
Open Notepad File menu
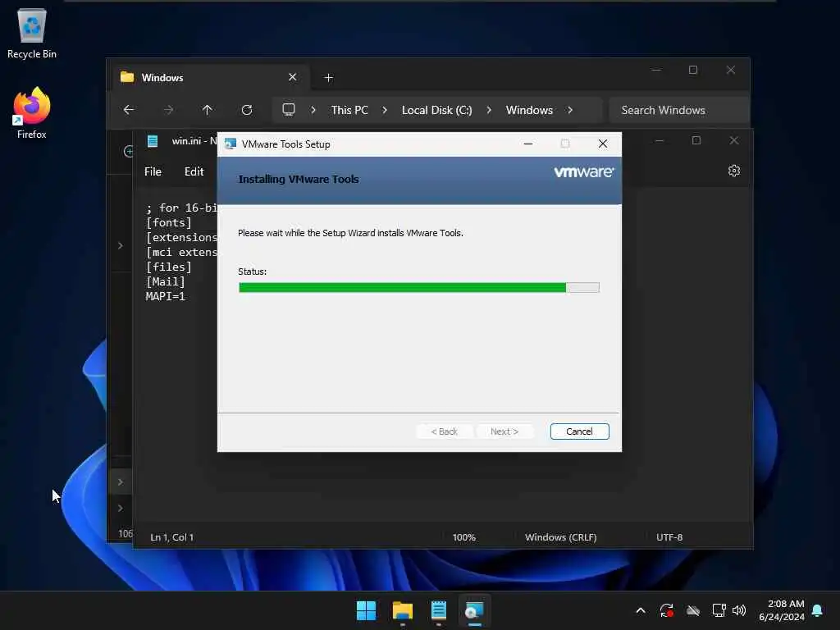[153, 171]
